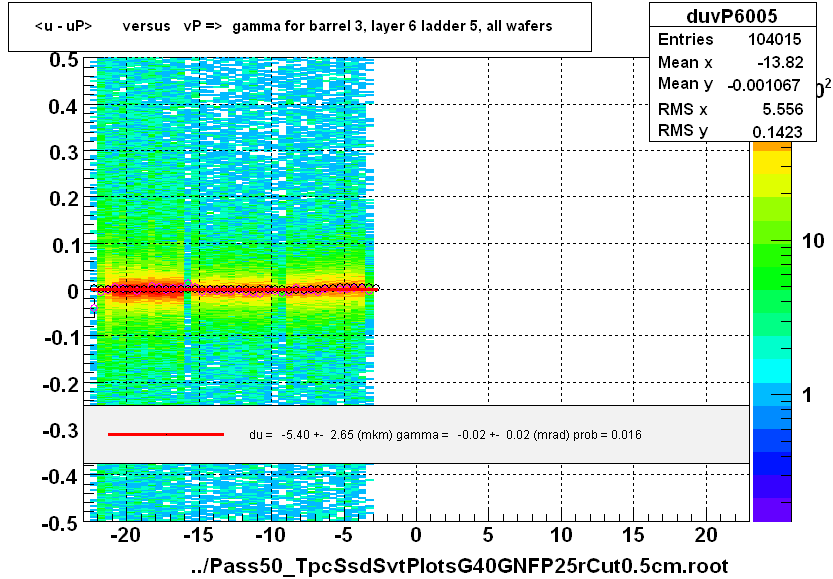
Task: Click the x-axis label -5
Action: 343,535
